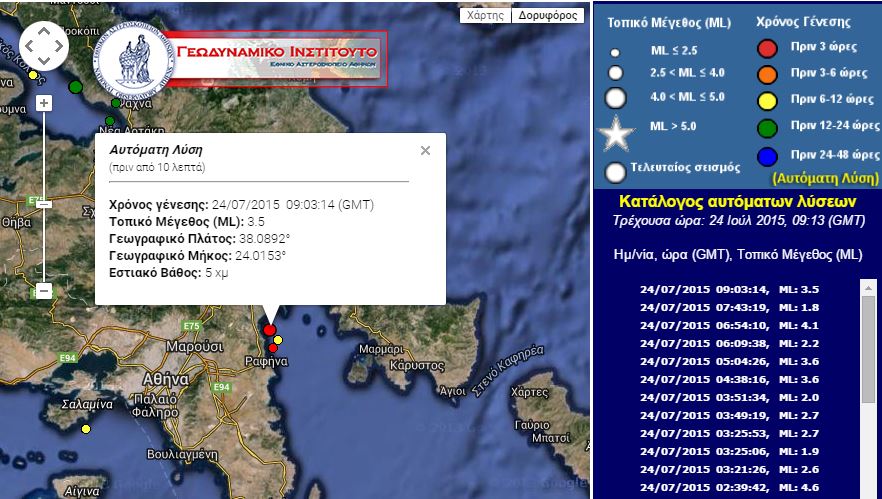Switch to Χάρτης map view
The image size is (882, 499).
[x=486, y=16]
